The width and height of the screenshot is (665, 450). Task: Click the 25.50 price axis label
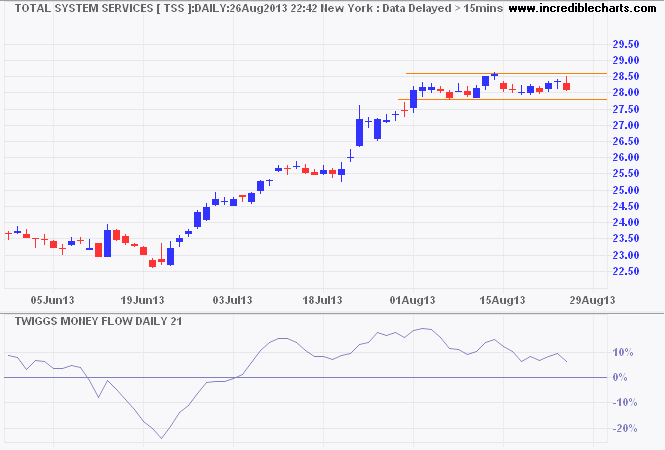pos(626,174)
